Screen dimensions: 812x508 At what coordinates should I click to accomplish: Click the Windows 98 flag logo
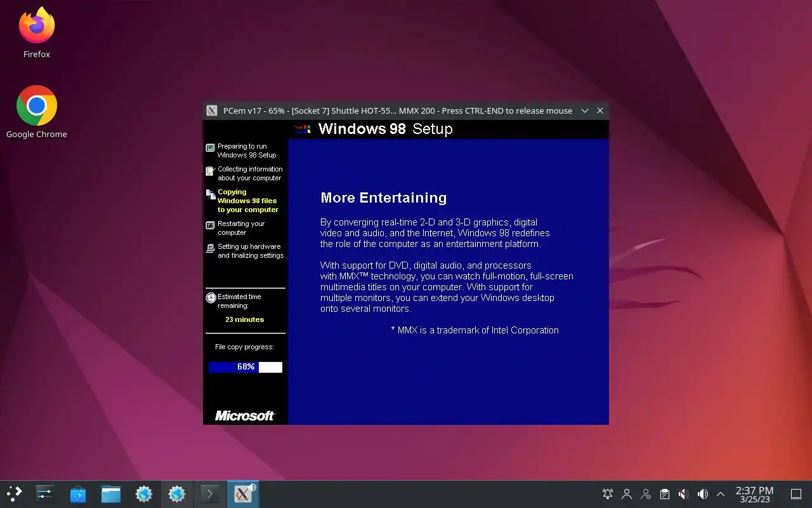pyautogui.click(x=303, y=129)
